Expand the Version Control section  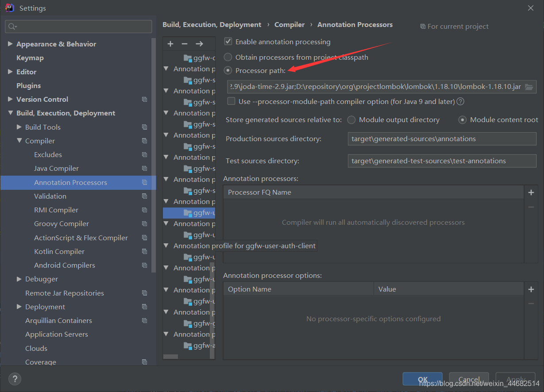coord(10,99)
